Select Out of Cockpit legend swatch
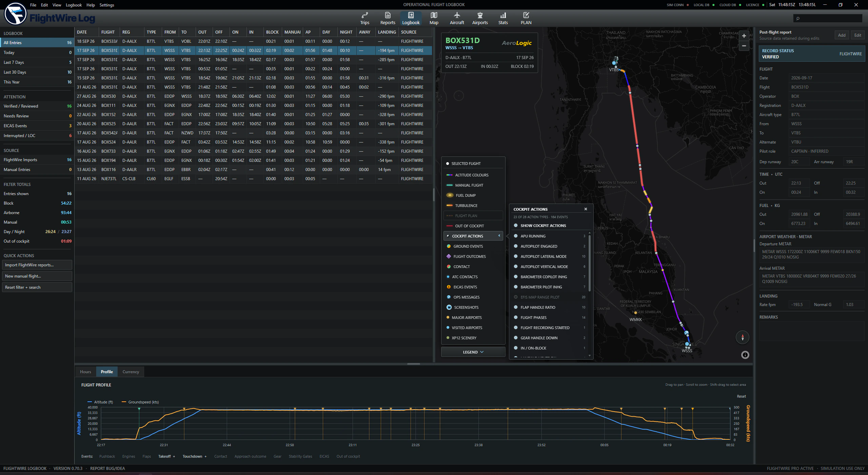 (x=450, y=226)
